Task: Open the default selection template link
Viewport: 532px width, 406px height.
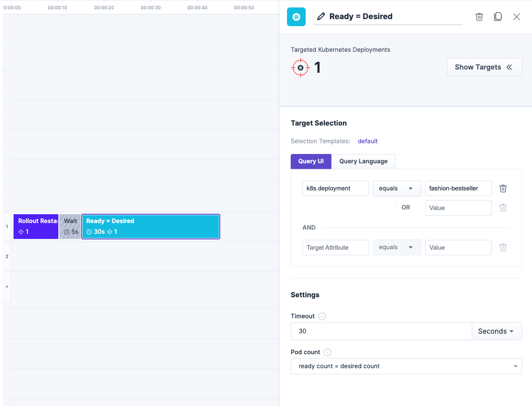Action: pyautogui.click(x=367, y=141)
